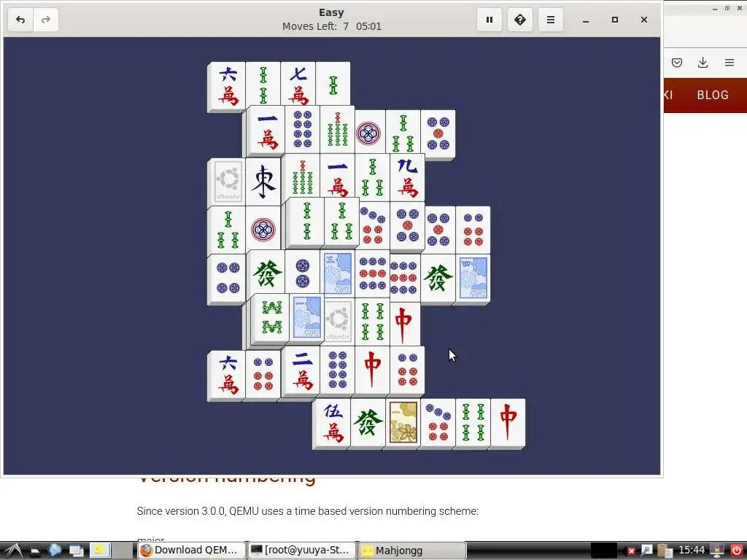
Task: Select the four bamboo tile beside red dragon in bottom row
Action: tap(473, 421)
